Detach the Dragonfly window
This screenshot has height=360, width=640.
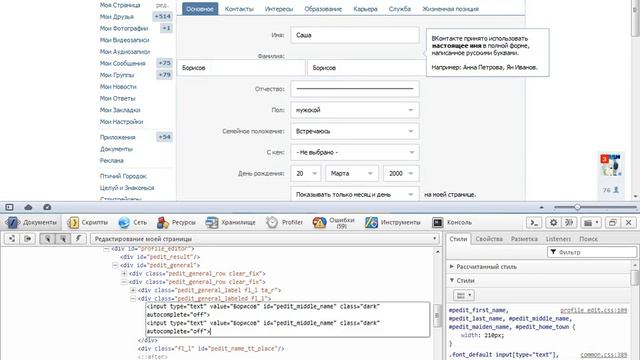click(x=612, y=222)
